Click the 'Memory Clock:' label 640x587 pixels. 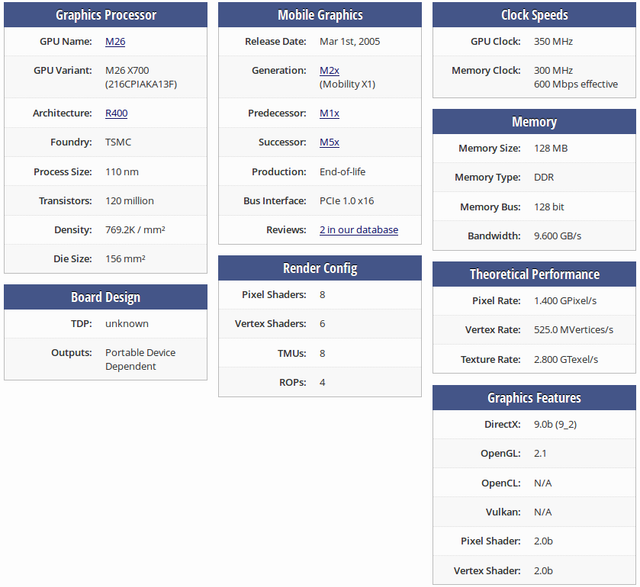tap(486, 71)
